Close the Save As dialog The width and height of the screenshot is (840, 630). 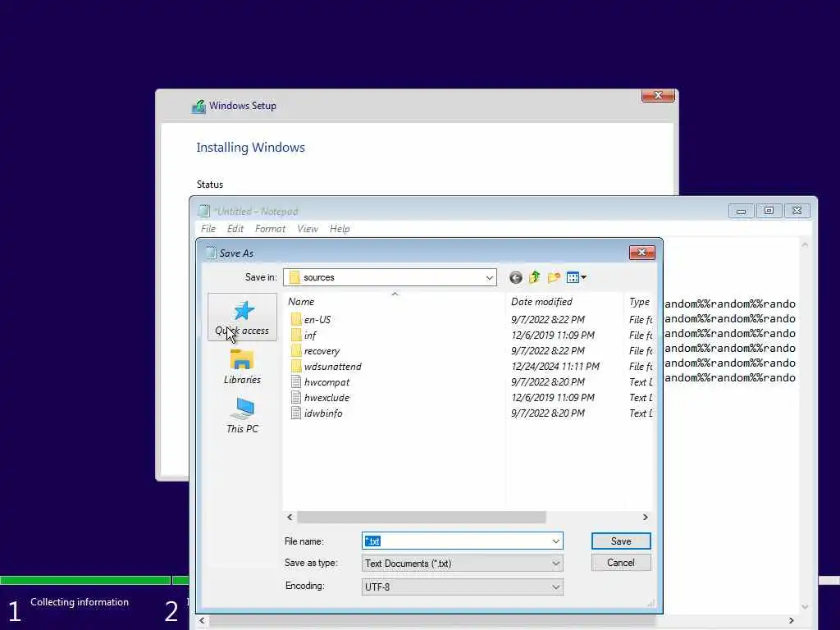(x=641, y=253)
